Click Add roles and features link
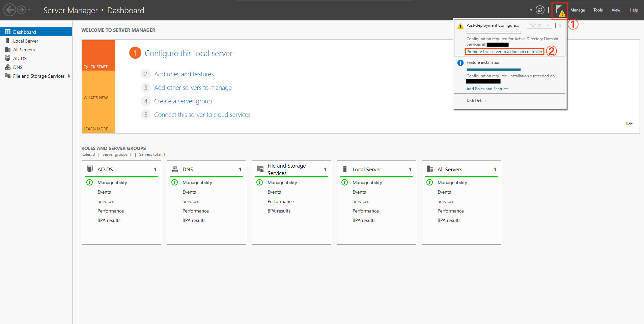The height and width of the screenshot is (324, 644). point(184,74)
